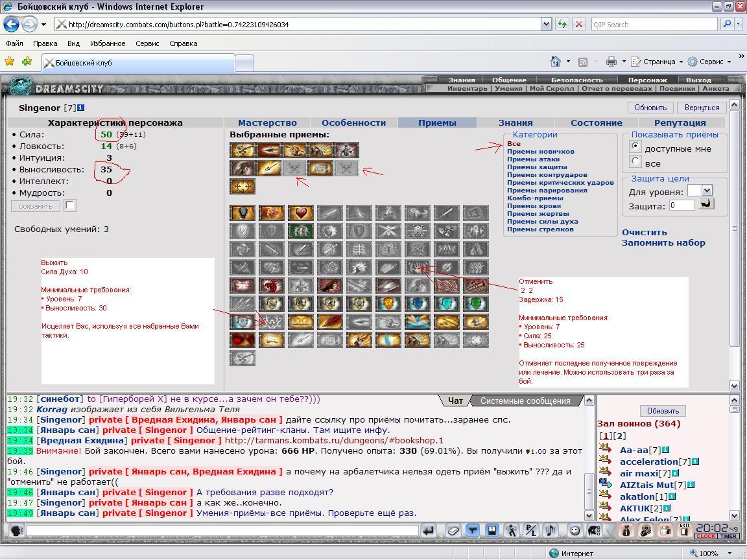This screenshot has width=747, height=560.
Task: Pick the red feathered arrow technique icon
Action: click(330, 321)
